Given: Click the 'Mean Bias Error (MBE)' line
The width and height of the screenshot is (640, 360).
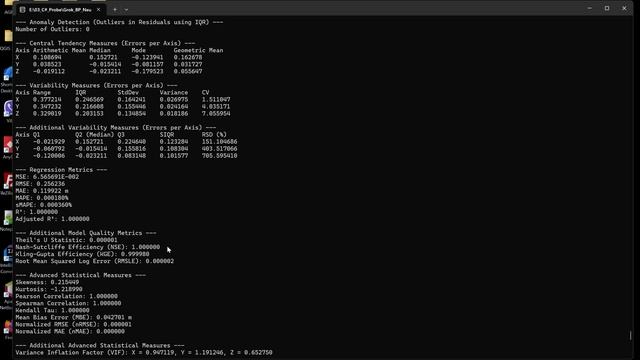Looking at the screenshot, I should click(73, 318).
